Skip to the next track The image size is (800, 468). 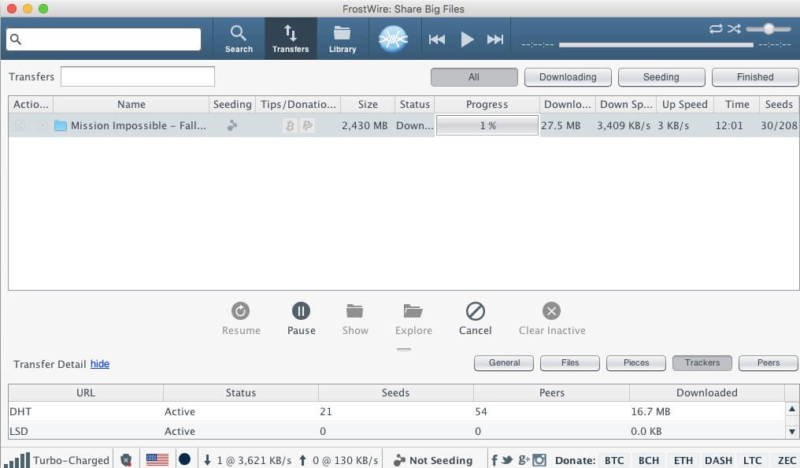pos(495,39)
